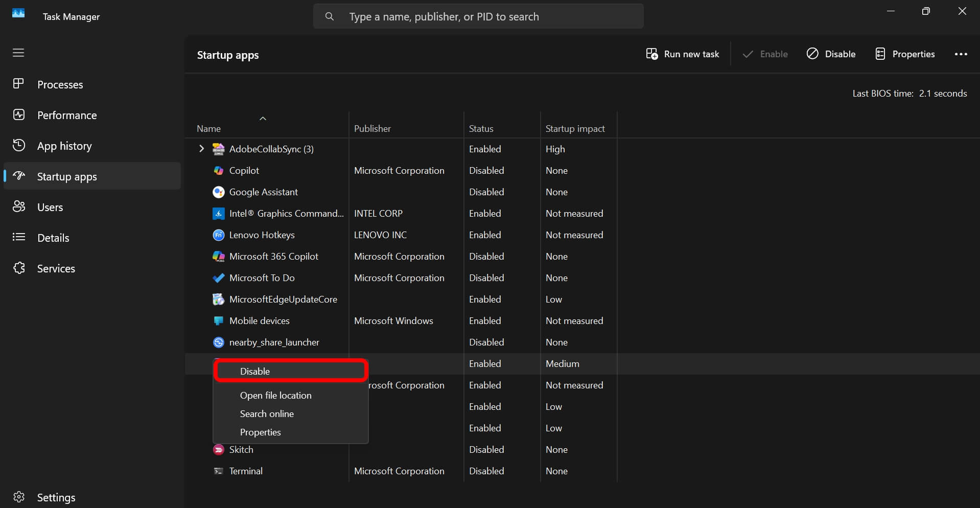The width and height of the screenshot is (980, 508).
Task: Choose Search online from context menu
Action: pos(267,413)
